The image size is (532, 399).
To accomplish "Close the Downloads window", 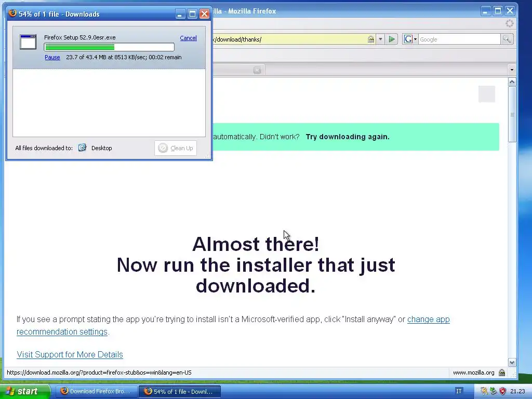I will pos(204,14).
